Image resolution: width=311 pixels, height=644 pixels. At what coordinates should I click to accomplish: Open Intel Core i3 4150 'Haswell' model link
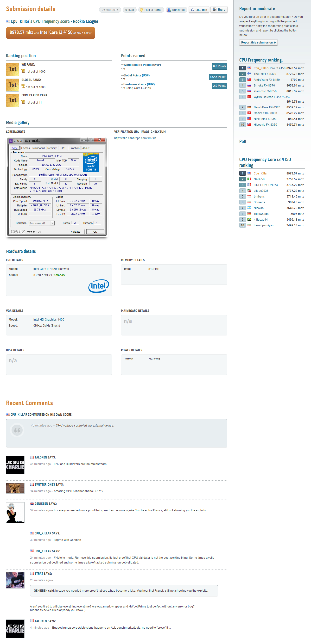51,269
